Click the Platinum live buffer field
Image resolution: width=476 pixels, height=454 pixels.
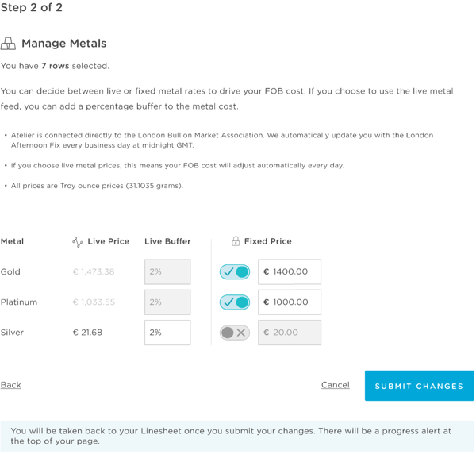click(167, 302)
